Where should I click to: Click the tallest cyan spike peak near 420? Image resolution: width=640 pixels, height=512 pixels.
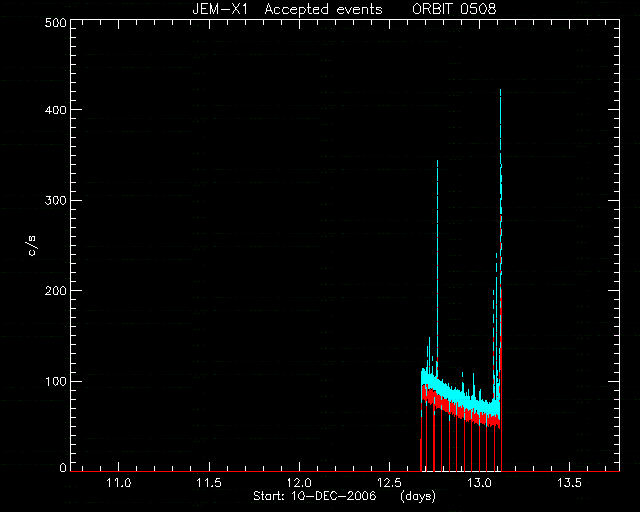click(x=500, y=92)
